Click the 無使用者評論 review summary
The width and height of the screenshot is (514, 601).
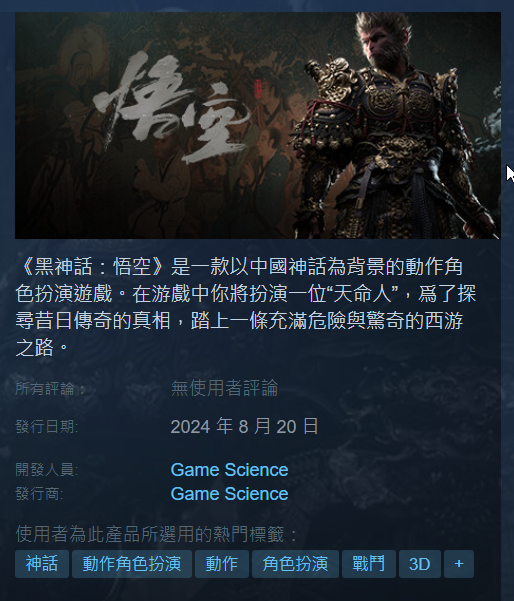[224, 388]
